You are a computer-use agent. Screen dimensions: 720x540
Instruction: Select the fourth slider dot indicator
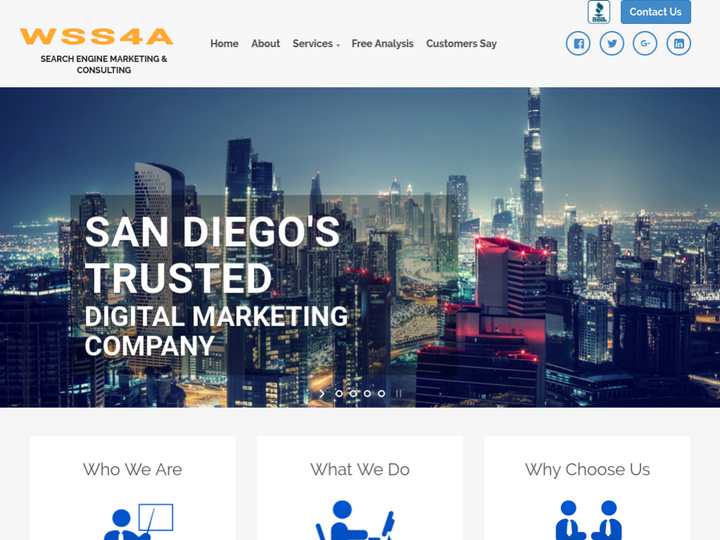pos(381,394)
